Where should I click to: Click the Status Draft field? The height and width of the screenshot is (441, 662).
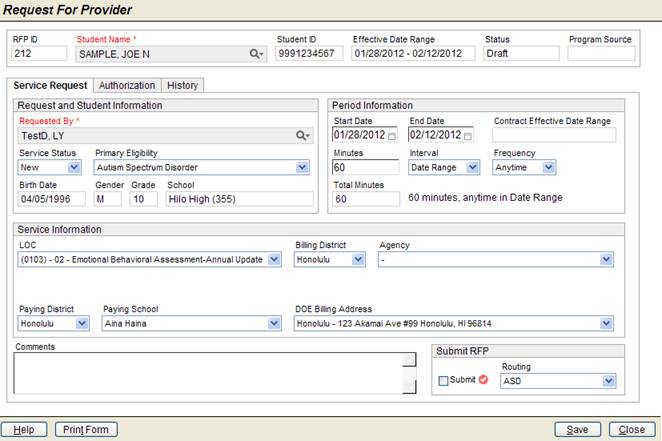pyautogui.click(x=521, y=54)
